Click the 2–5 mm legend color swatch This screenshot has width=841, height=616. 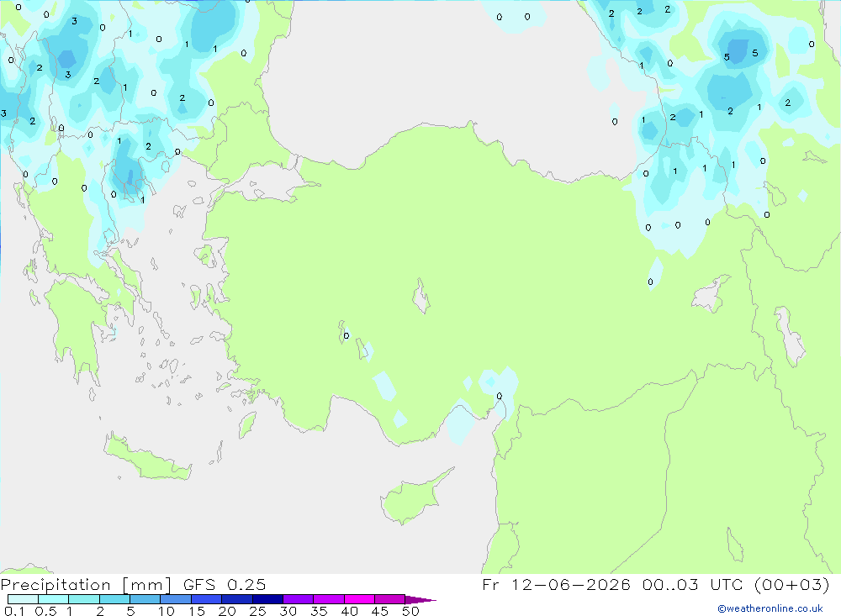114,599
